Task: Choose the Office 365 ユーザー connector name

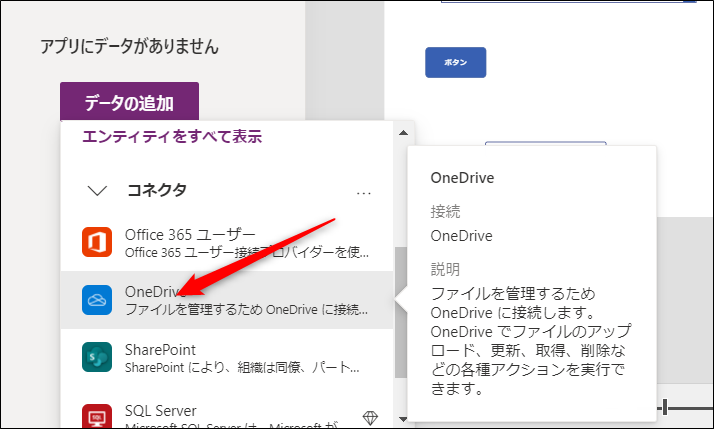Action: (x=190, y=235)
